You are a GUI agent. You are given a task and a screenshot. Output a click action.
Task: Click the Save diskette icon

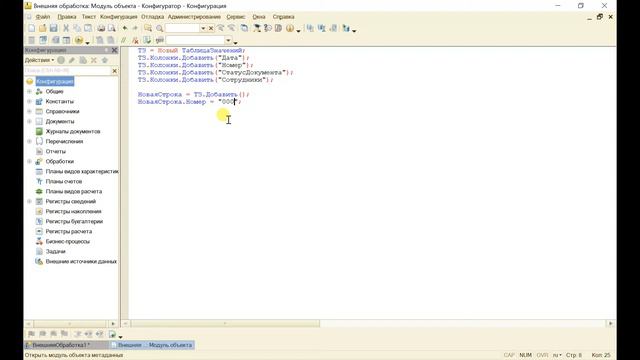pos(53,28)
